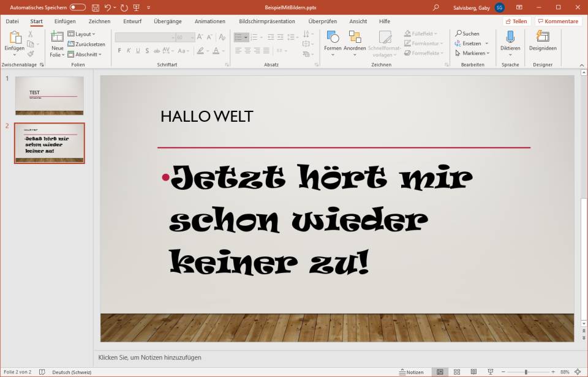This screenshot has width=588, height=377.
Task: Open Schnellformatvorlagen quick styles
Action: click(385, 43)
